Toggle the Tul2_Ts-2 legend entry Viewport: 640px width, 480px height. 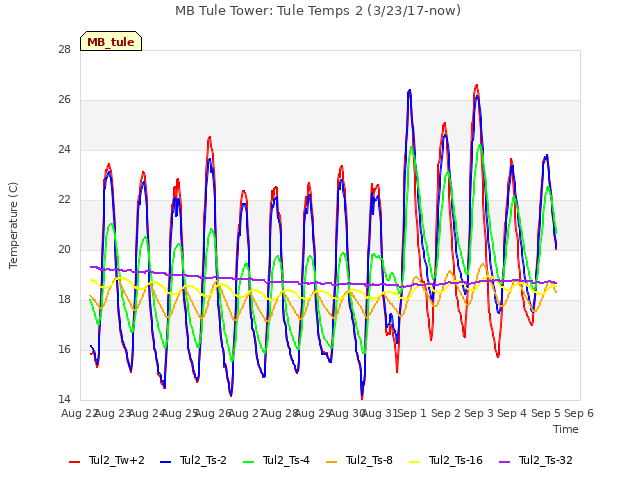click(x=193, y=460)
